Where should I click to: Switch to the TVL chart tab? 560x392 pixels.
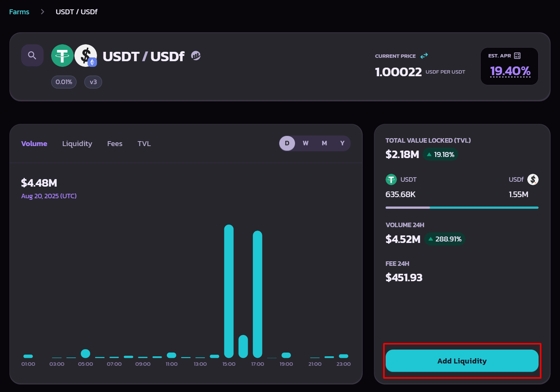(x=144, y=143)
